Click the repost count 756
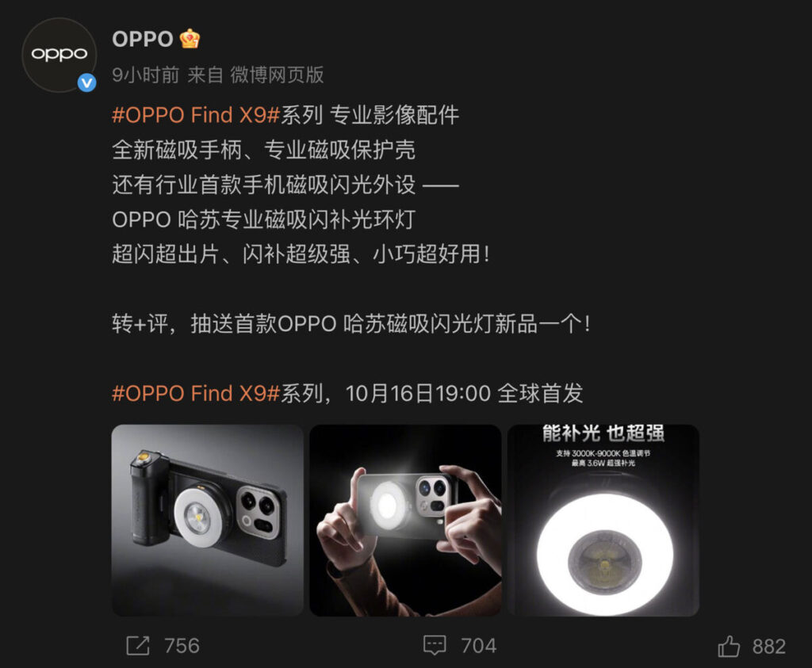The width and height of the screenshot is (812, 668). point(182,646)
